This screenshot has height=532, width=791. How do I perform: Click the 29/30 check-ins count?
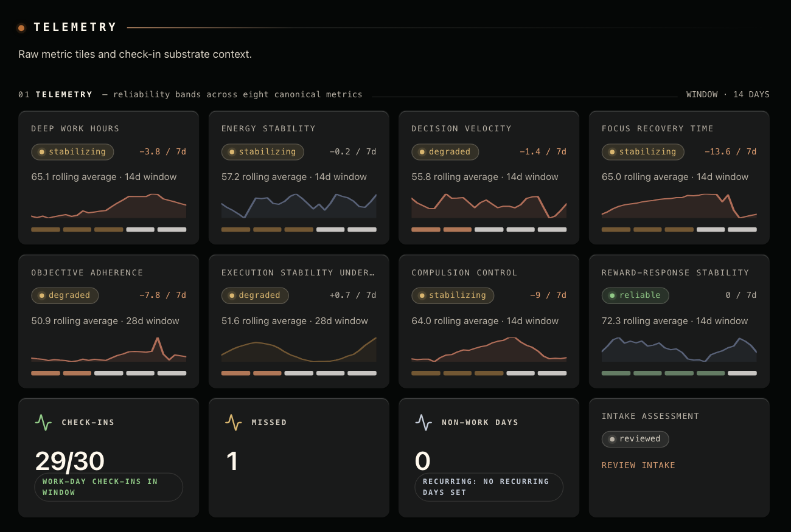click(x=69, y=461)
